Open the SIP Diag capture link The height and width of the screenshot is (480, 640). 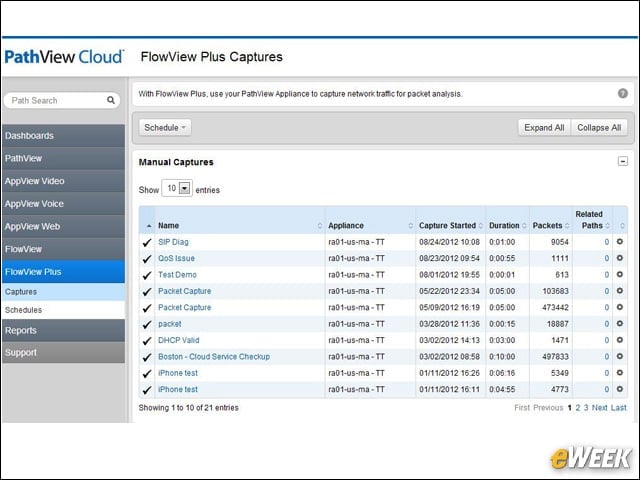(173, 242)
